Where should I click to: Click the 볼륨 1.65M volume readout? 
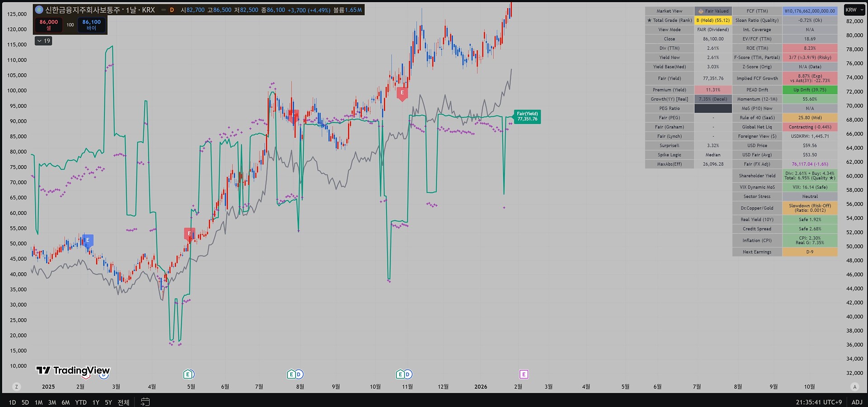tap(347, 10)
